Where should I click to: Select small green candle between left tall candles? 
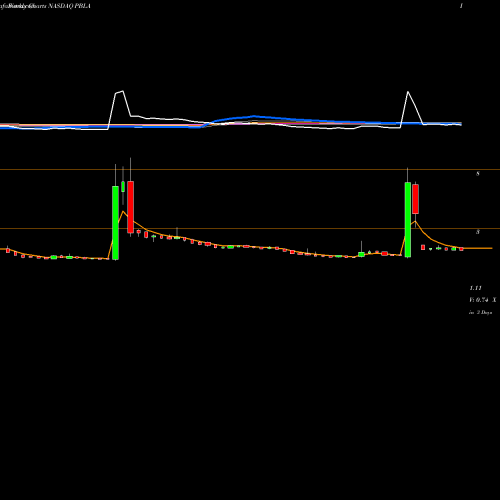pos(123,186)
